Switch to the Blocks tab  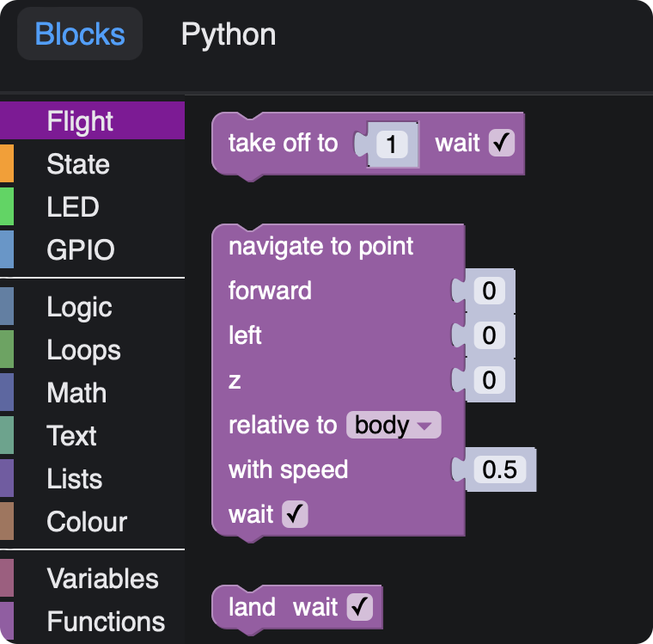80,34
